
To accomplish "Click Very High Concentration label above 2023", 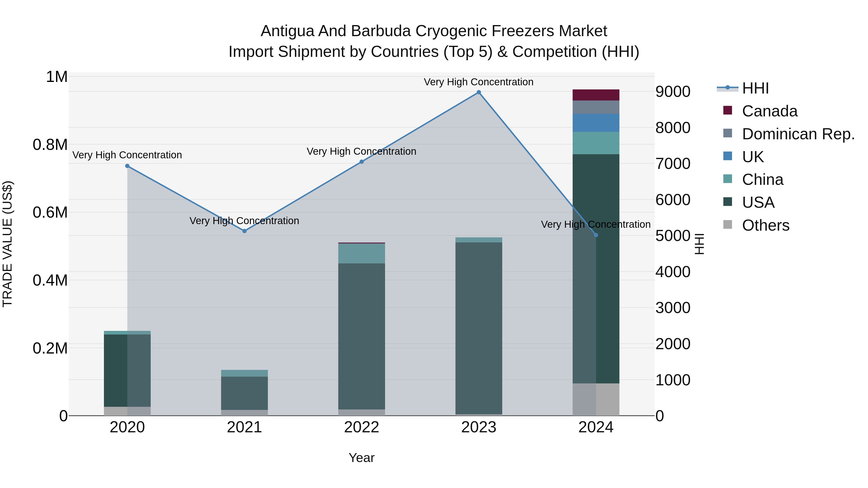I will click(x=478, y=82).
